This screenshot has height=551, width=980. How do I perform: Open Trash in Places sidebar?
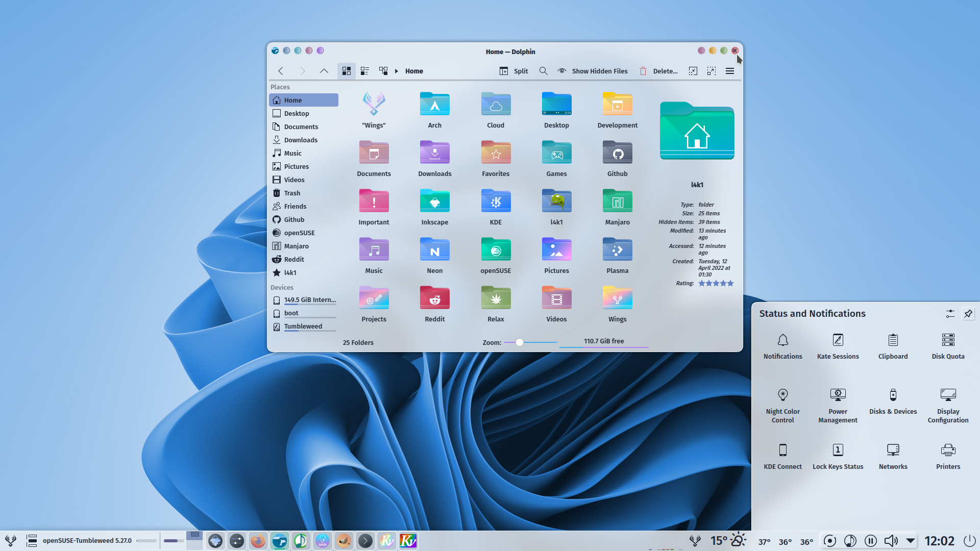[x=304, y=193]
